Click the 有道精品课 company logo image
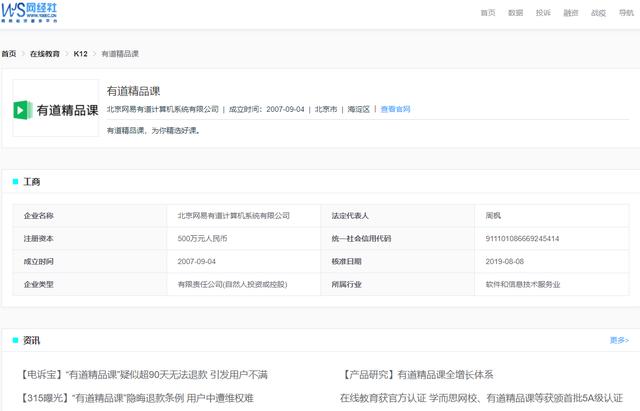The image size is (640, 411). [x=55, y=108]
